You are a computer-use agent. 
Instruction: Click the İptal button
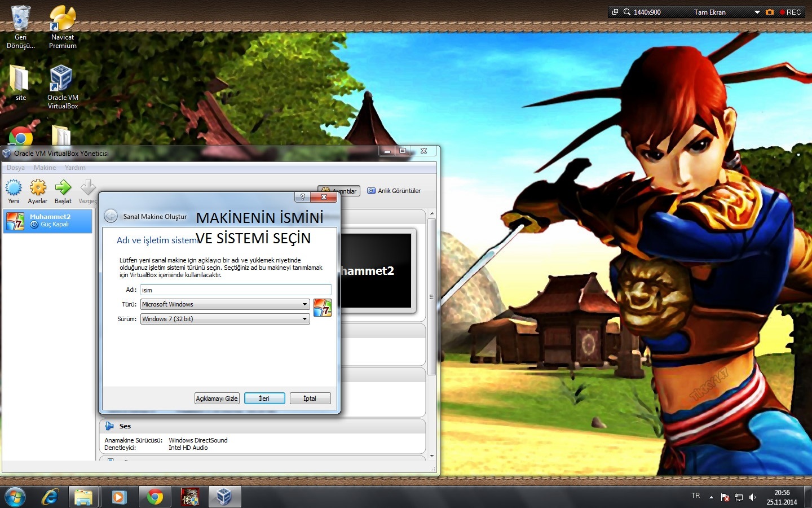click(x=310, y=398)
